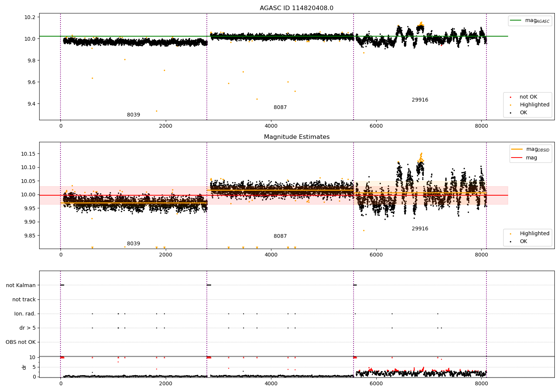Click the 'Ion. rad.' axis label
Image resolution: width=560 pixels, height=392 pixels.
coord(25,314)
